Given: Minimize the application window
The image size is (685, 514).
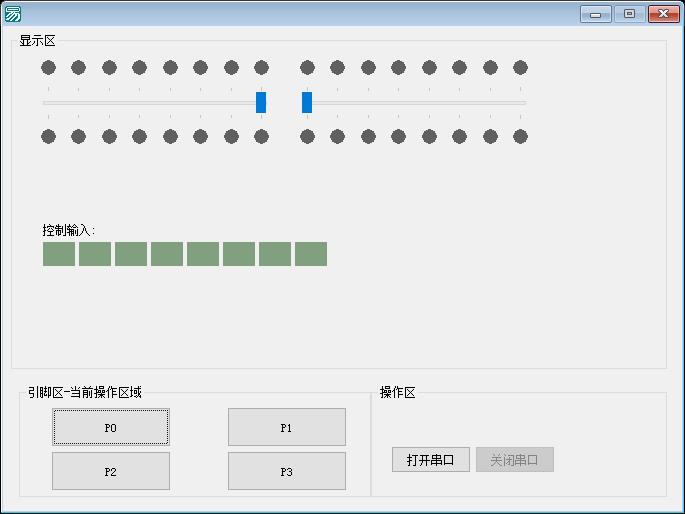Looking at the screenshot, I should point(596,14).
